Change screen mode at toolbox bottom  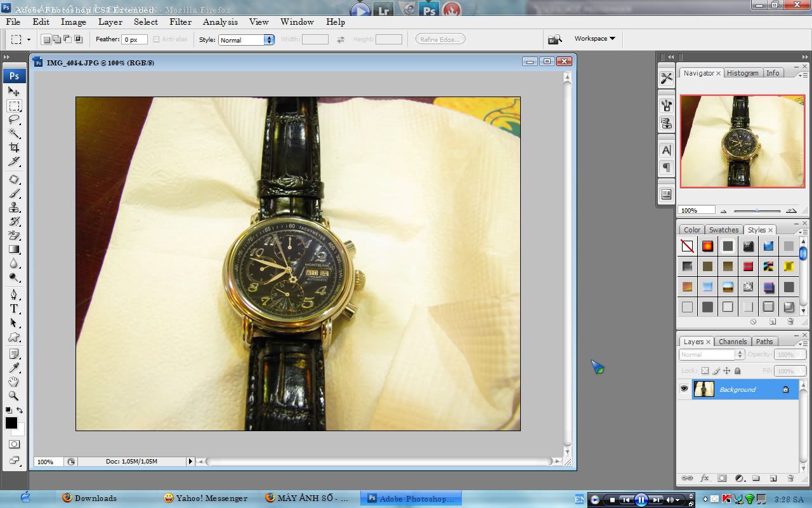coord(14,460)
